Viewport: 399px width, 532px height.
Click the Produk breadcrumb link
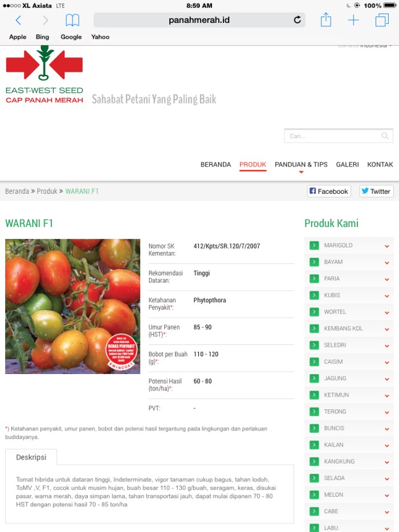pos(47,192)
